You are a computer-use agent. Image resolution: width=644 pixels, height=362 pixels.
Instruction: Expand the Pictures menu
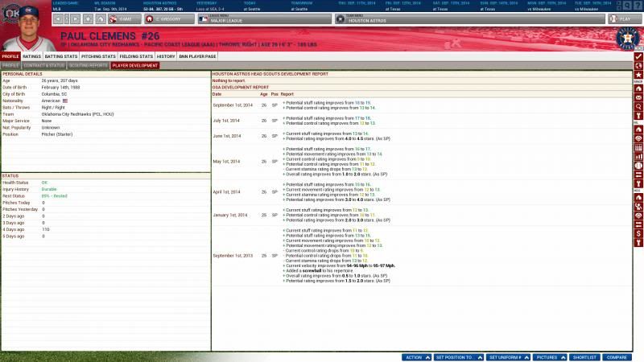550,357
